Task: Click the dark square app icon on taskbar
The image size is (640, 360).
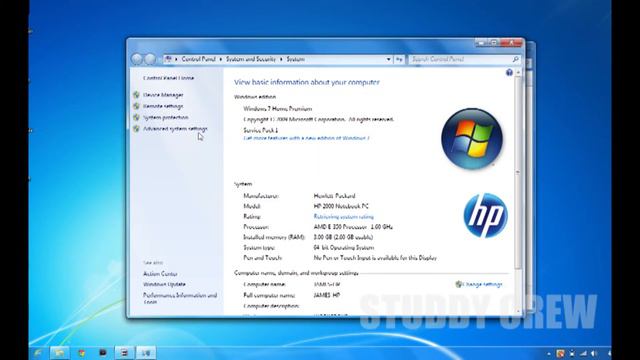Action: [103, 352]
